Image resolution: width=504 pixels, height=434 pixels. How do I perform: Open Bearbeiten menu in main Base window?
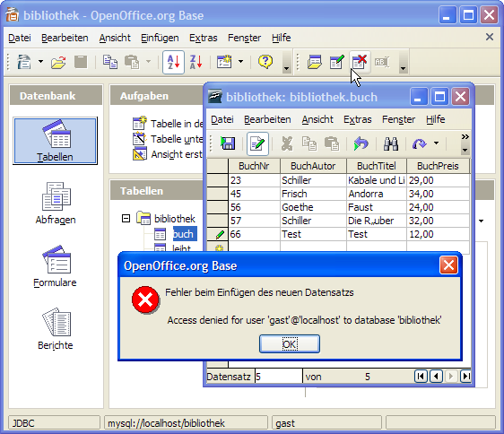[65, 38]
